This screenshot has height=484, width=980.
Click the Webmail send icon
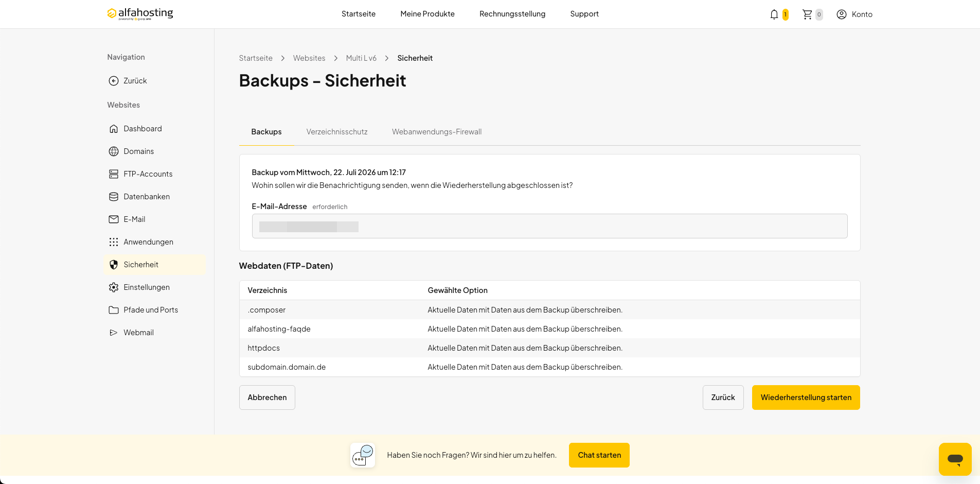click(x=114, y=333)
